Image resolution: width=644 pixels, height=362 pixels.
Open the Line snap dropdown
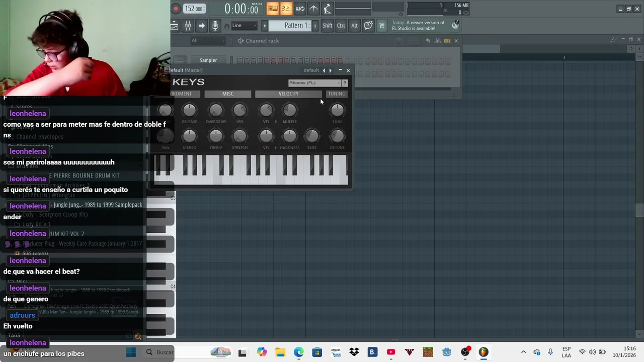(x=244, y=26)
